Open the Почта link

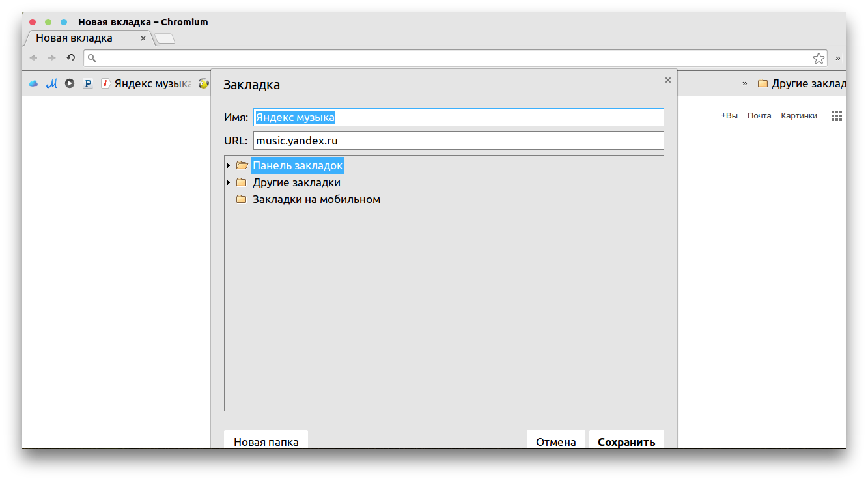click(759, 116)
